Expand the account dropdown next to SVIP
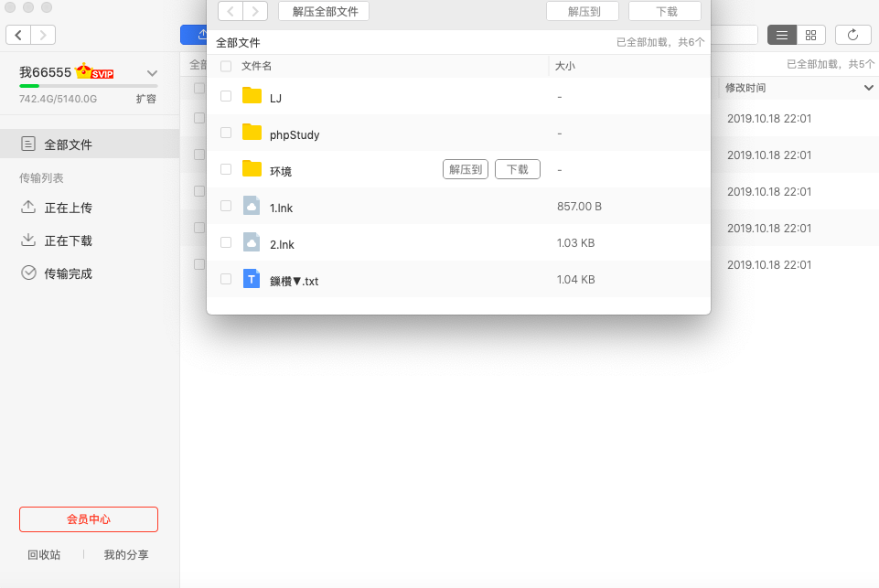 point(153,73)
